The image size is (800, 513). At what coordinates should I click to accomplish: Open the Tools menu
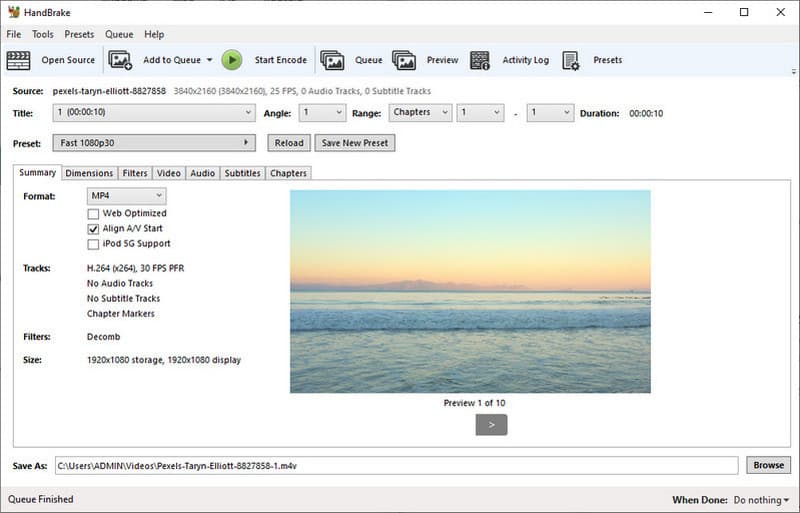(x=43, y=34)
